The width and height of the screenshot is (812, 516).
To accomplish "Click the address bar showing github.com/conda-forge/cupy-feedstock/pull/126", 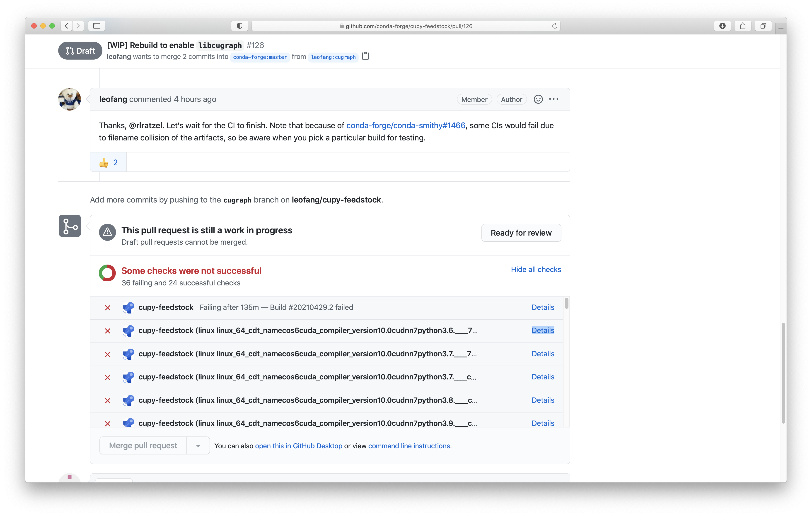I will pos(406,26).
